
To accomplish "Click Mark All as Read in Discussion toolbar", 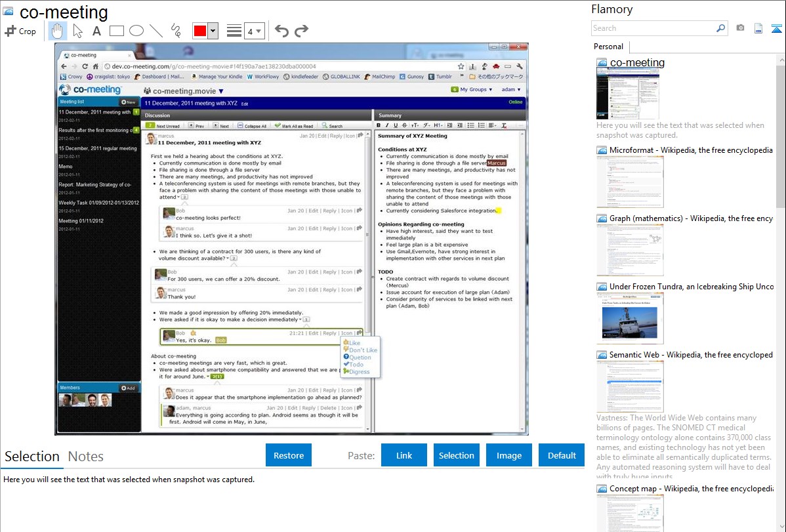I will tap(294, 126).
